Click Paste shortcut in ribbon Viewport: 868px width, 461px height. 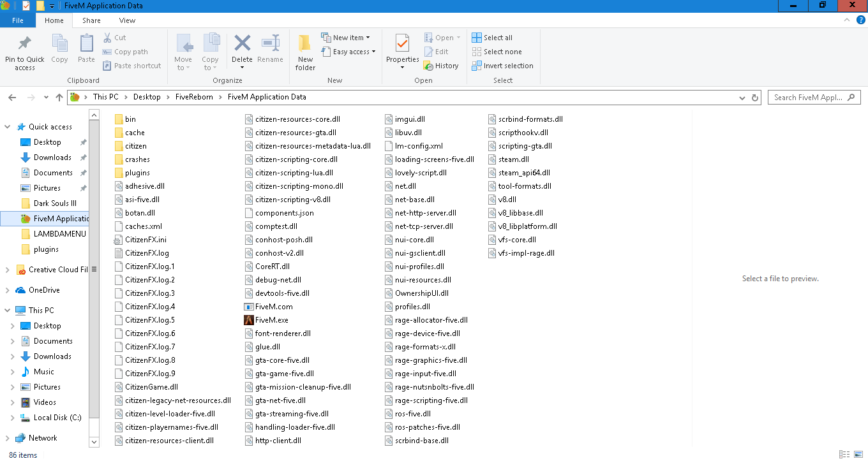pyautogui.click(x=131, y=66)
